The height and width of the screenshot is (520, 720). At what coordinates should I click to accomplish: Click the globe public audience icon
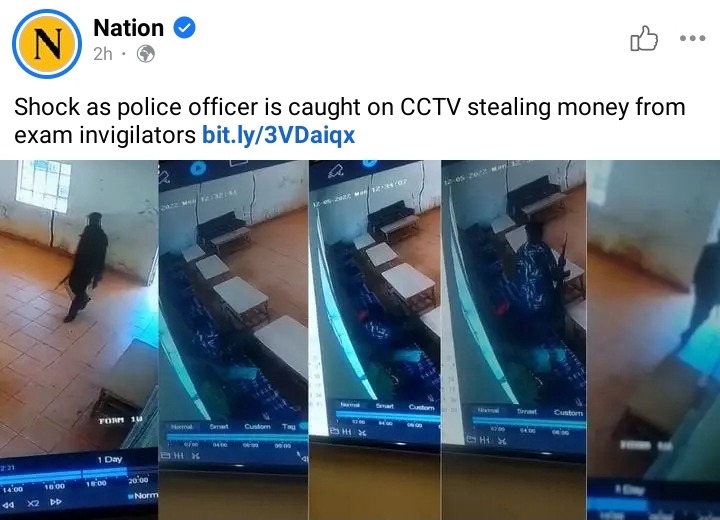click(146, 54)
